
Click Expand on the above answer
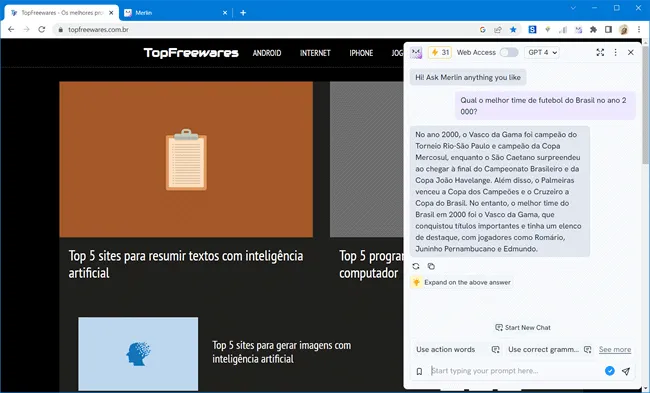click(461, 282)
